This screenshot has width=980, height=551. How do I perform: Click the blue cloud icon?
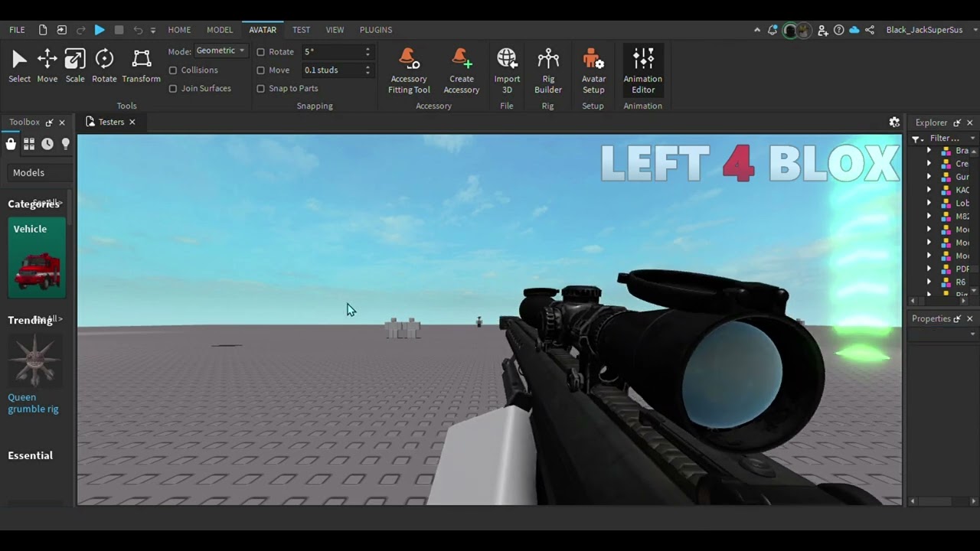coord(854,30)
